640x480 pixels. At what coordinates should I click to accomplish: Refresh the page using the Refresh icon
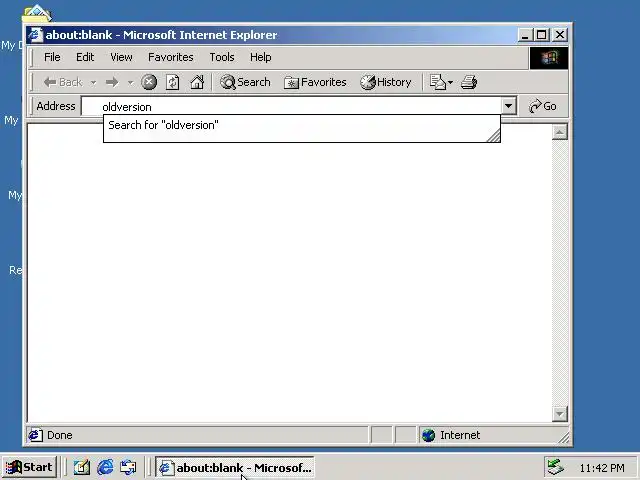(x=173, y=82)
